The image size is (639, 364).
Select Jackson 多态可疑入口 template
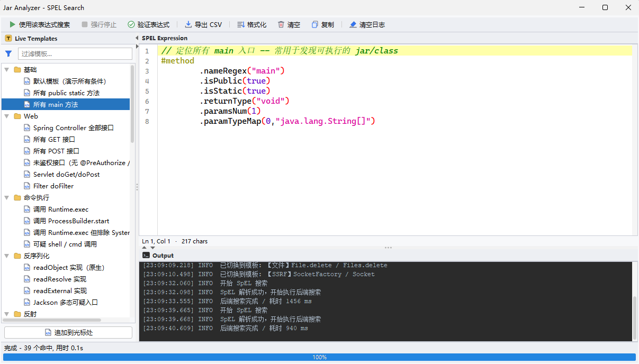click(x=66, y=302)
